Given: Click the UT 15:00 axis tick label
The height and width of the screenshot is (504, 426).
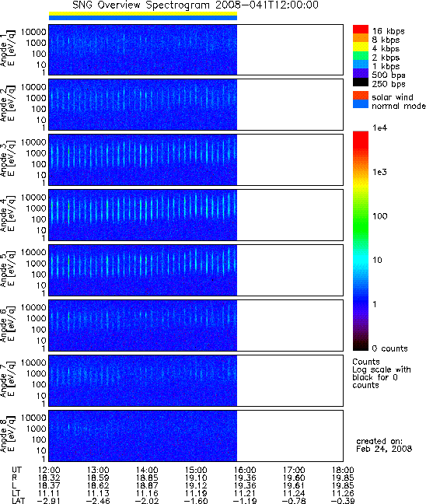Looking at the screenshot, I should [x=196, y=471].
